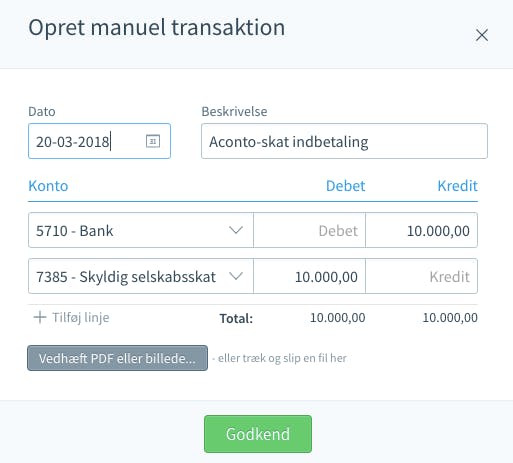Viewport: 513px width, 463px height.
Task: Focus the Dato field containing 20-03-2018
Action: [99, 141]
